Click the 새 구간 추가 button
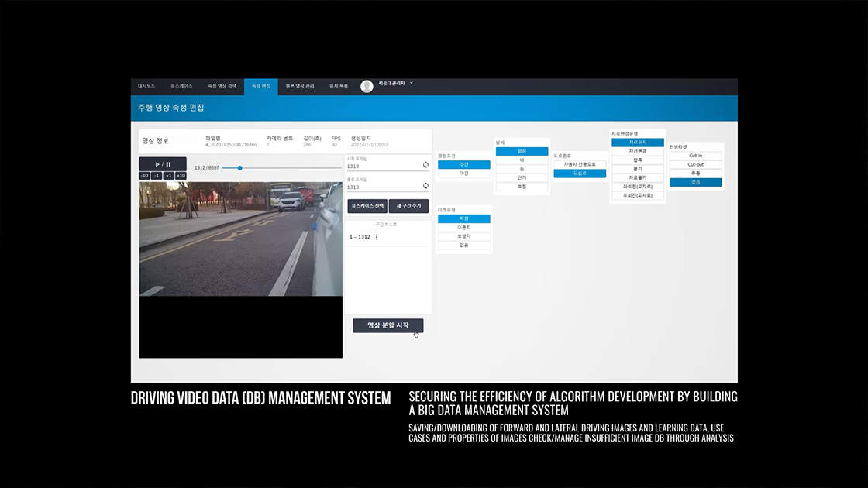 [x=408, y=206]
